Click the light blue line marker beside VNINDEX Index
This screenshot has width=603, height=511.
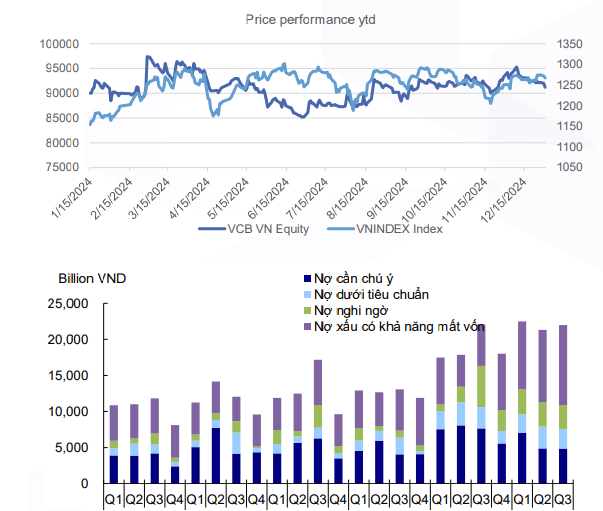click(x=341, y=229)
